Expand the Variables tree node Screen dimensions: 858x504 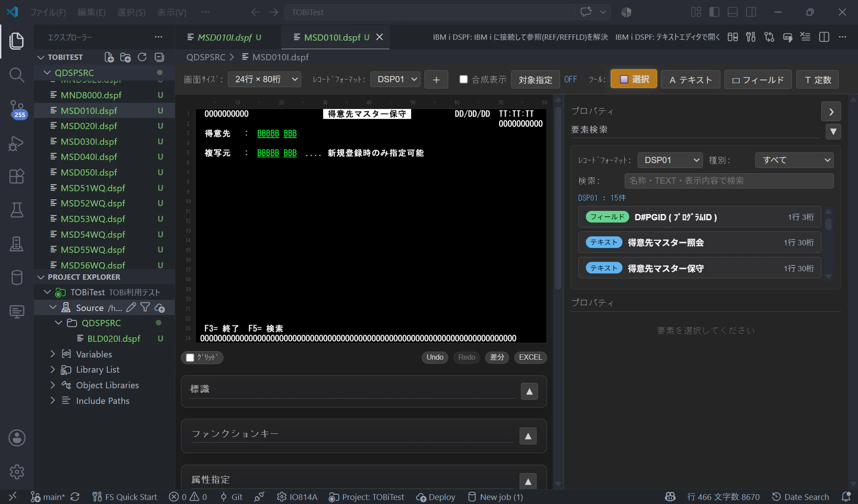[53, 354]
